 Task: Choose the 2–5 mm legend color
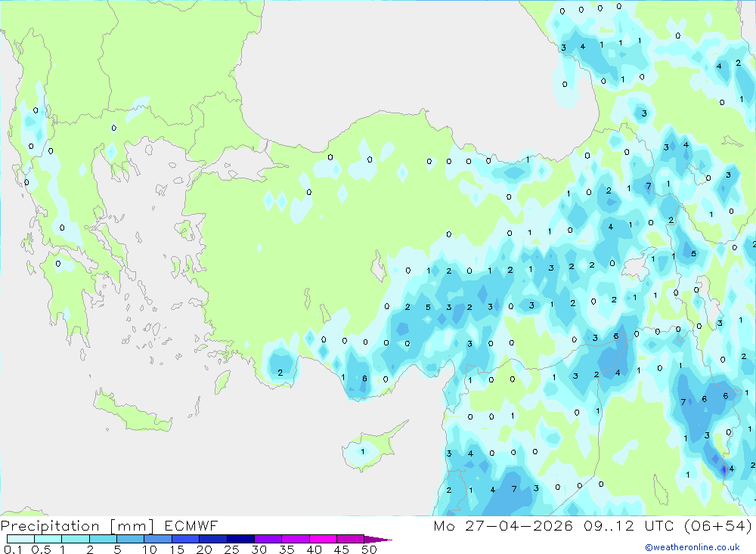(x=103, y=539)
